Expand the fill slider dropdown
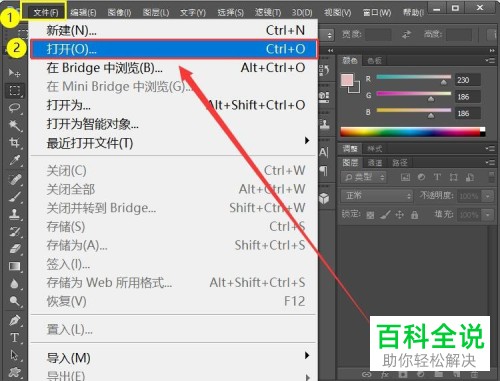 (x=488, y=215)
